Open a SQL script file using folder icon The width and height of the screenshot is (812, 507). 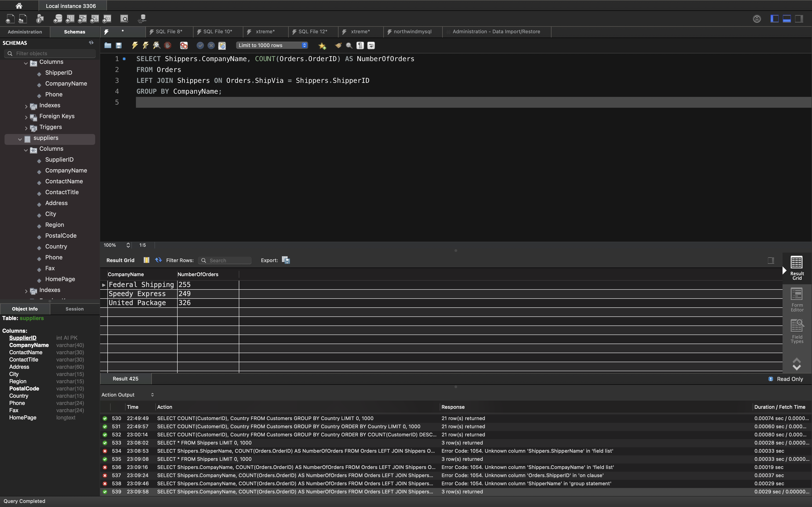pyautogui.click(x=108, y=45)
